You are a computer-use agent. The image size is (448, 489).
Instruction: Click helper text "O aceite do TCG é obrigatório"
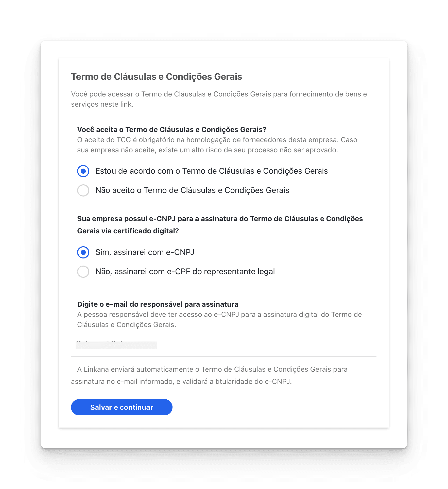[217, 145]
